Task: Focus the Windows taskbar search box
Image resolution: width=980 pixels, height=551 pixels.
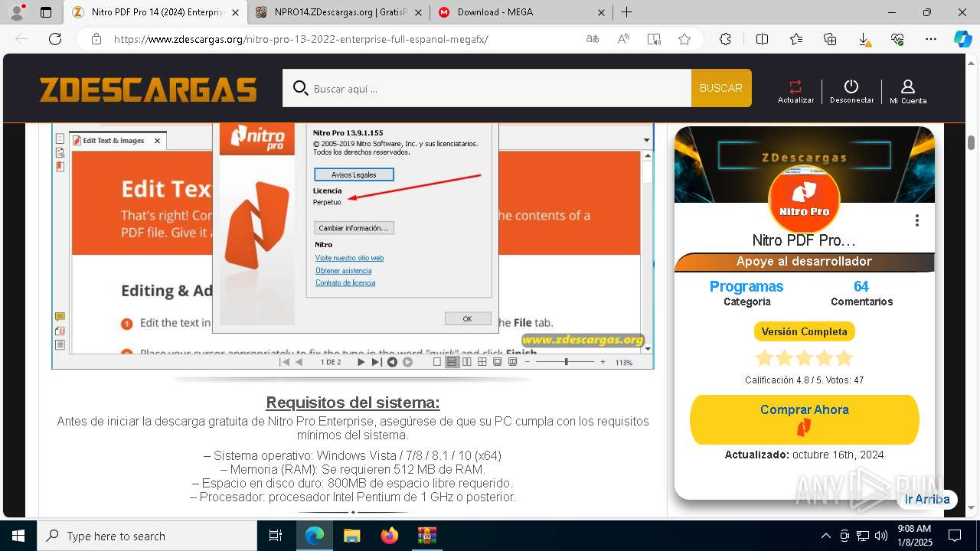Action: pyautogui.click(x=147, y=536)
